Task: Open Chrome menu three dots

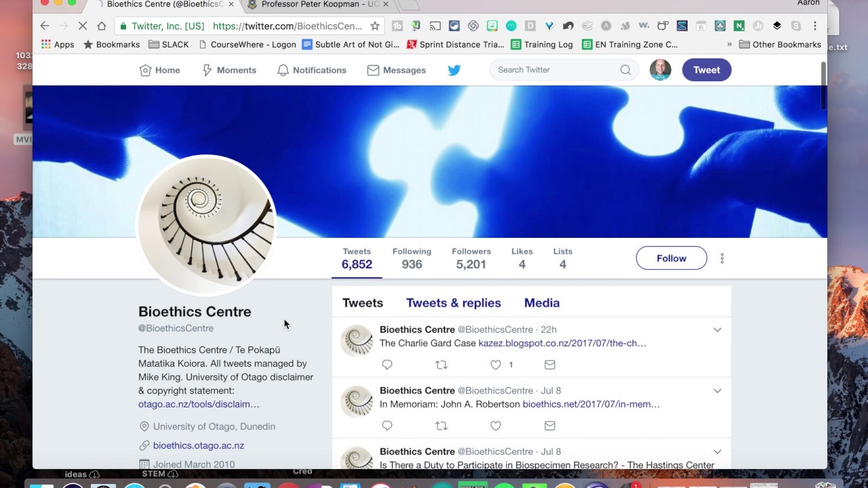Action: 815,26
